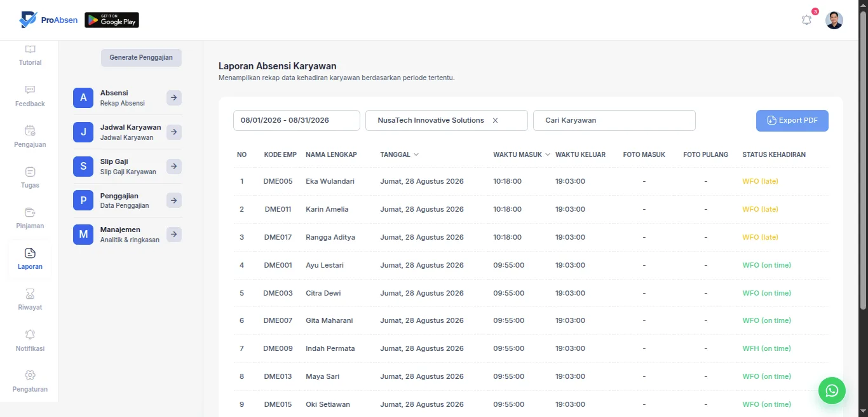Open the WhatsApp chat floating button
Viewport: 868px width, 417px height.
[832, 390]
